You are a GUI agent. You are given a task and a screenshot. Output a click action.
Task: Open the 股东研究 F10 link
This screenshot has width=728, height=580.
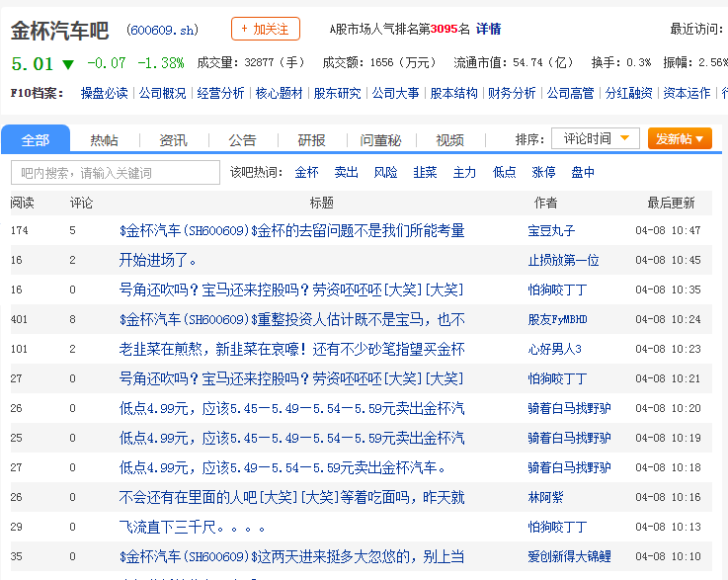pos(337,93)
